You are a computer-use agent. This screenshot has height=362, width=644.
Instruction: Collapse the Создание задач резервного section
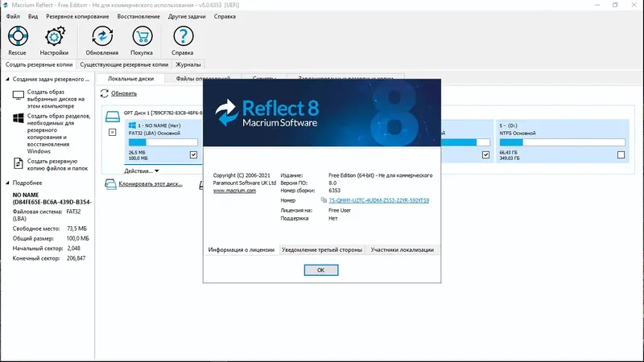pyautogui.click(x=7, y=79)
